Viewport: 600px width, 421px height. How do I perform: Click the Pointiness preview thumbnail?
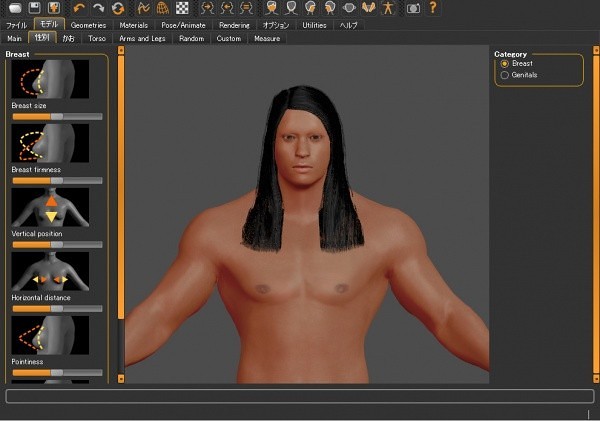[x=50, y=335]
